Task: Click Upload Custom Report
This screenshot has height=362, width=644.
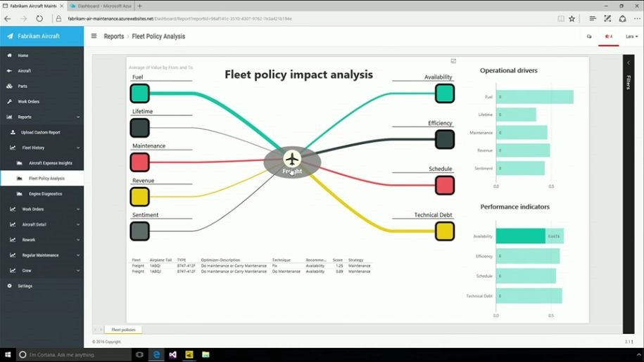Action: (x=40, y=132)
